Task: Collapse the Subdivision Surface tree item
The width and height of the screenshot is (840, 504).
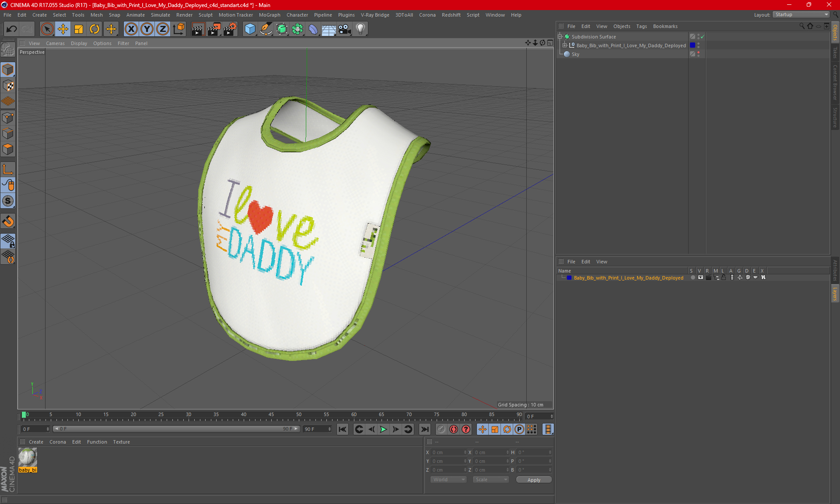Action: click(x=560, y=37)
